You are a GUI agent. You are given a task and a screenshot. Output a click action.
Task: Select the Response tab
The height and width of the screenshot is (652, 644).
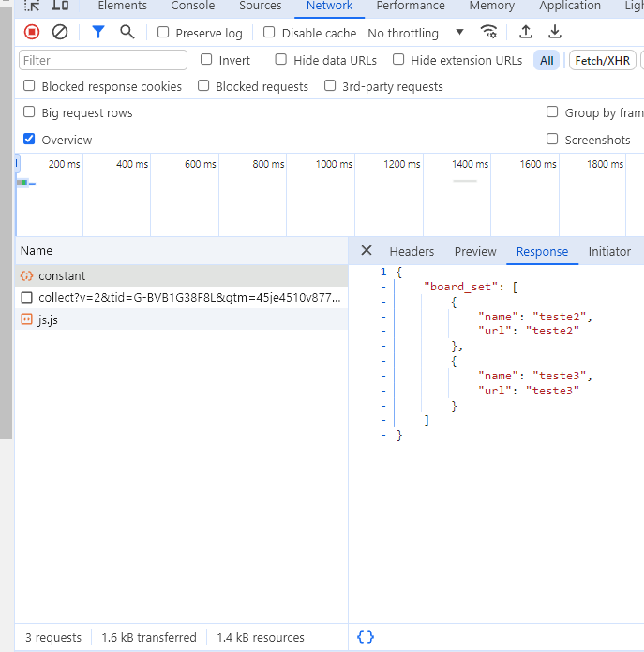tap(542, 252)
